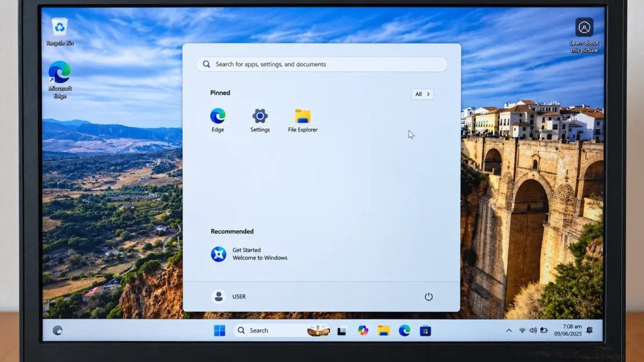Image resolution: width=644 pixels, height=362 pixels.
Task: Expand hidden system tray icons chevron
Action: coord(509,331)
